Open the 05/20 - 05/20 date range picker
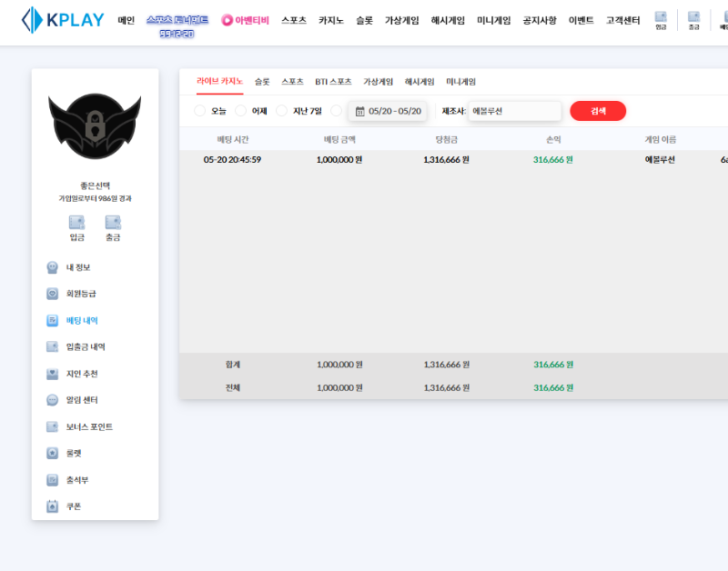Viewport: 728px width, 571px height. (388, 111)
